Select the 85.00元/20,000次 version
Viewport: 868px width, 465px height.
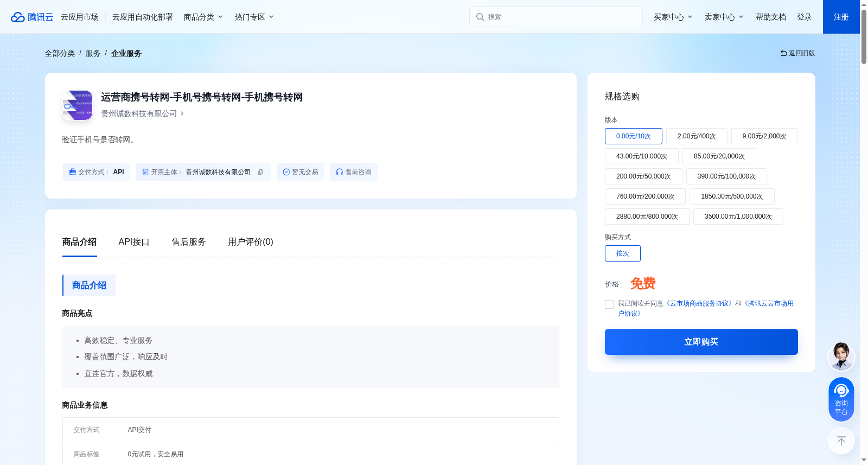pos(719,156)
